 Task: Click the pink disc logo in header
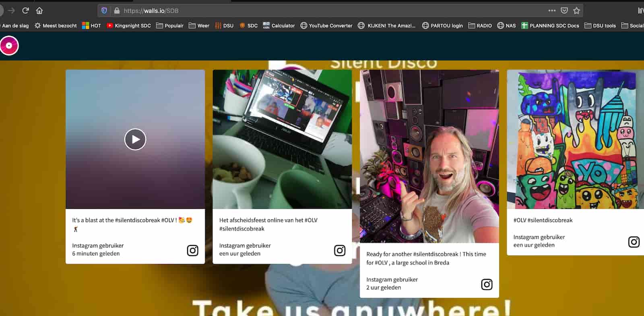(x=9, y=46)
